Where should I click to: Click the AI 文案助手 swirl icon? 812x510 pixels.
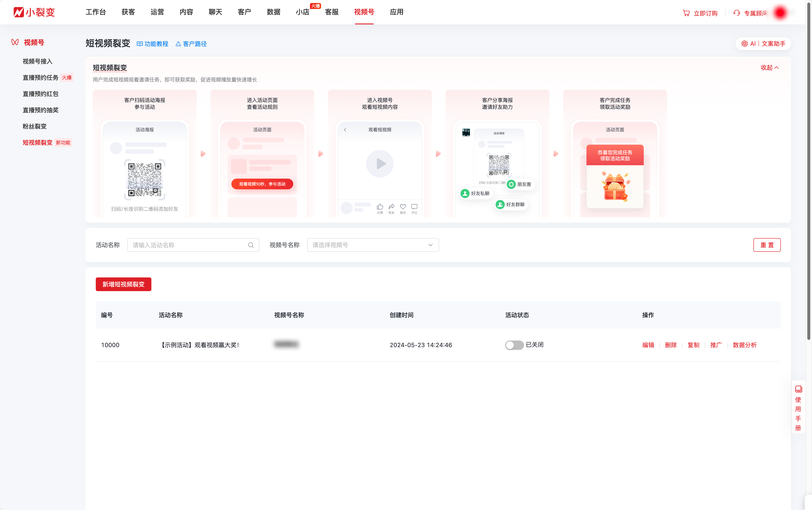coord(745,43)
